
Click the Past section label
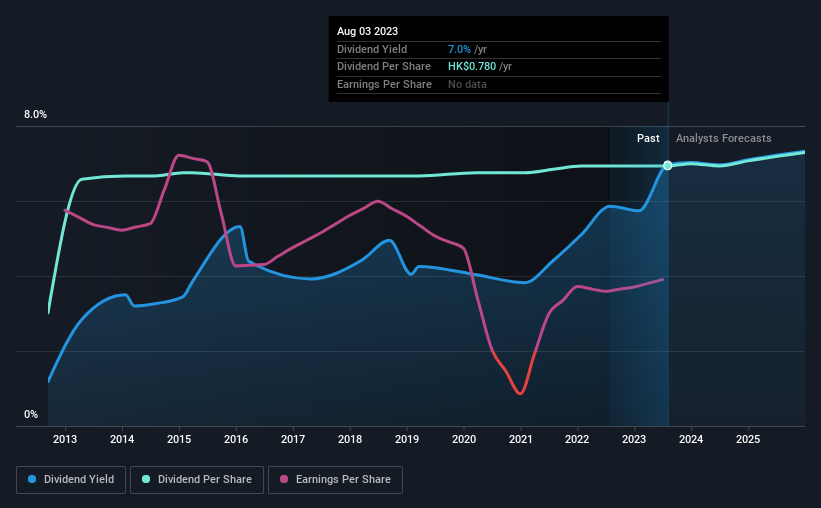pos(648,138)
